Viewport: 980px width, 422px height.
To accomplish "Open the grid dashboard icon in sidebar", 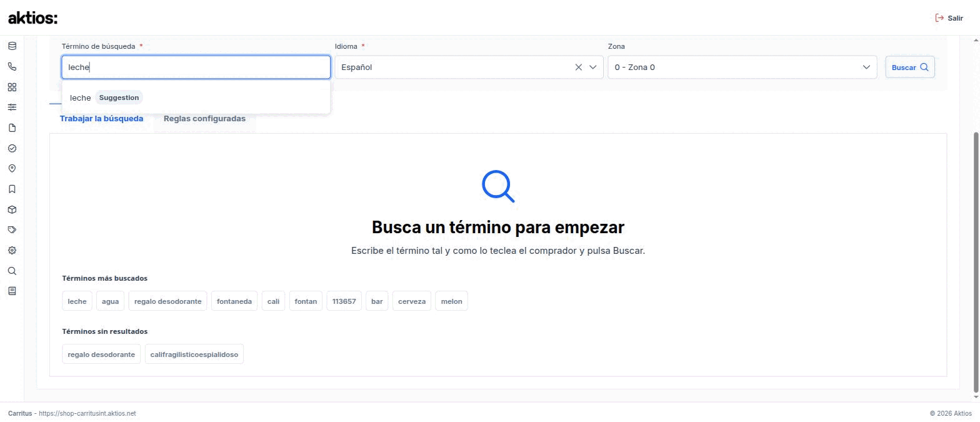I will [x=12, y=87].
